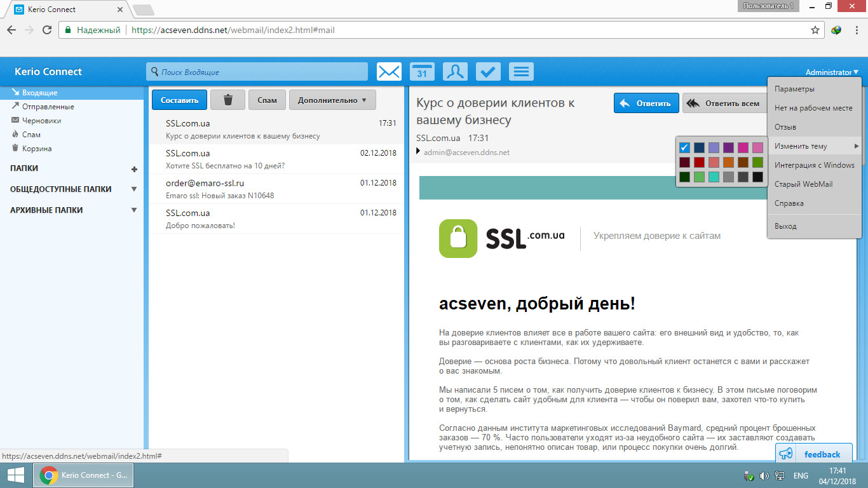Click the feedback megaphone icon
The image size is (868, 488).
click(x=786, y=454)
